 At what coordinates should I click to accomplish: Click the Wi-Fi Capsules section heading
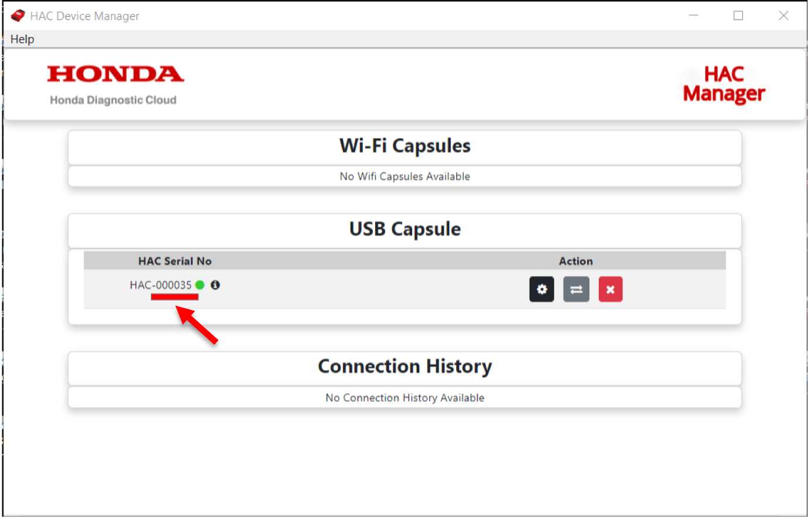405,146
